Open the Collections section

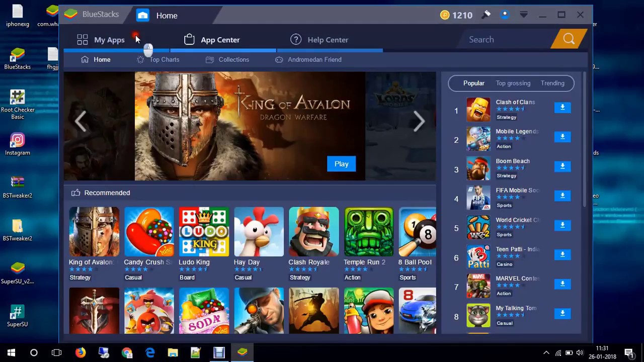click(x=227, y=59)
